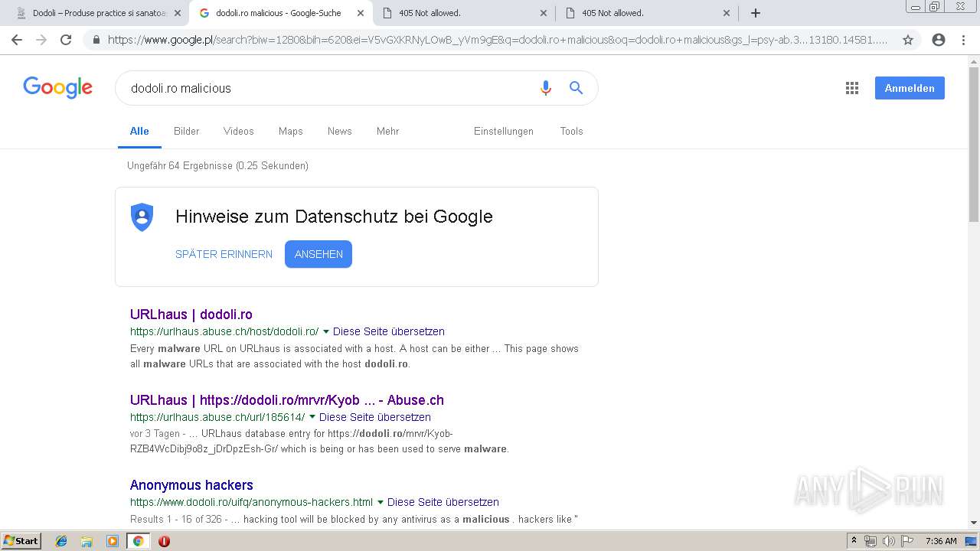Click scrollbar down arrow

(974, 523)
